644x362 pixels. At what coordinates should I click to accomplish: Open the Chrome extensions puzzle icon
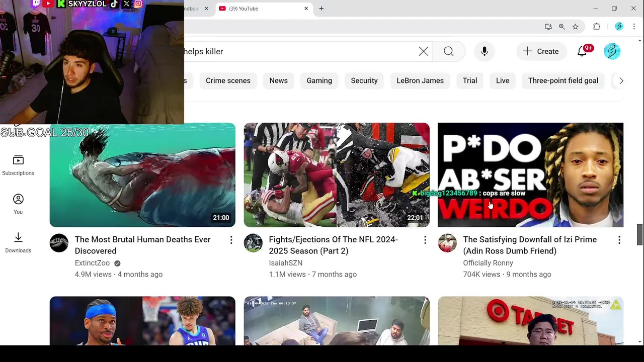click(x=597, y=27)
